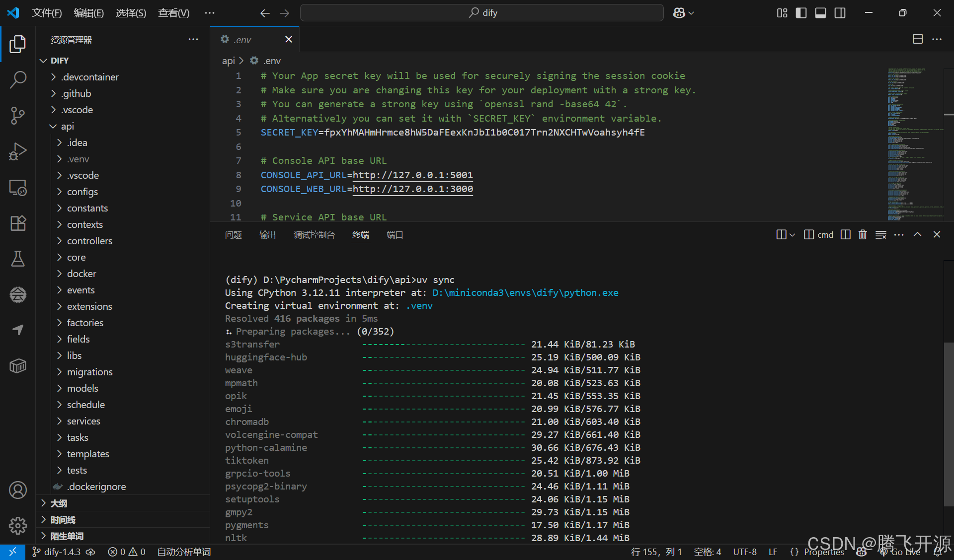954x560 pixels.
Task: Toggle the bottom panel layout button
Action: click(x=820, y=13)
